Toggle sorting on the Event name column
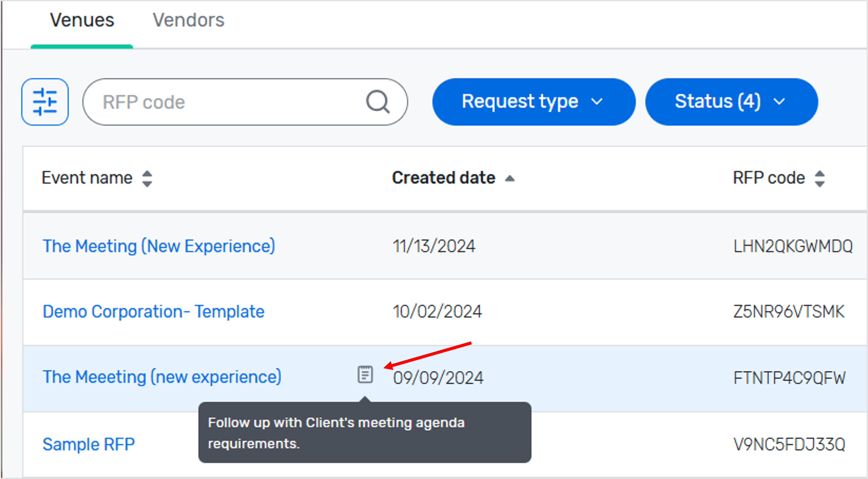Screen dimensions: 868x479 pyautogui.click(x=148, y=178)
